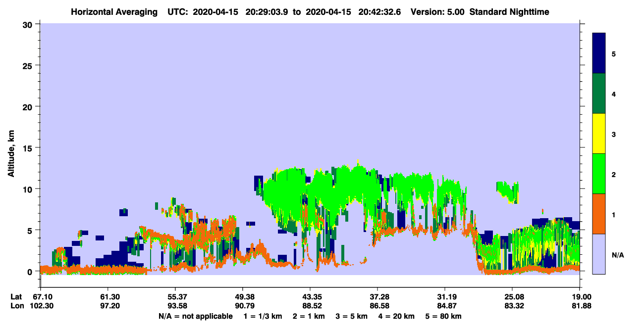Screen dimensions: 644x330
Task: Click the 10 km altitude tick label
Action: (28, 189)
